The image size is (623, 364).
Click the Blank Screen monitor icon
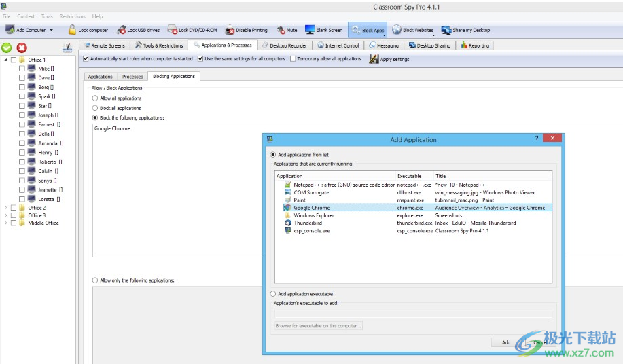click(310, 30)
